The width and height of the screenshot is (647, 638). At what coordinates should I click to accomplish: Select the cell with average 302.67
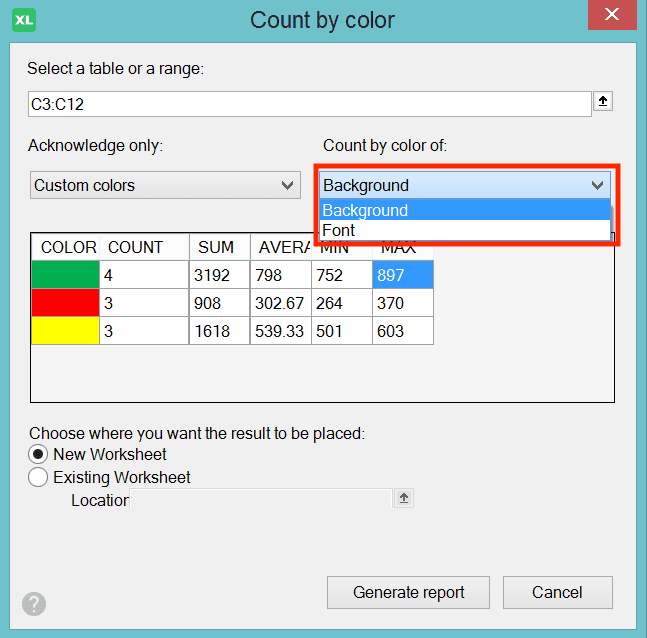click(x=281, y=302)
